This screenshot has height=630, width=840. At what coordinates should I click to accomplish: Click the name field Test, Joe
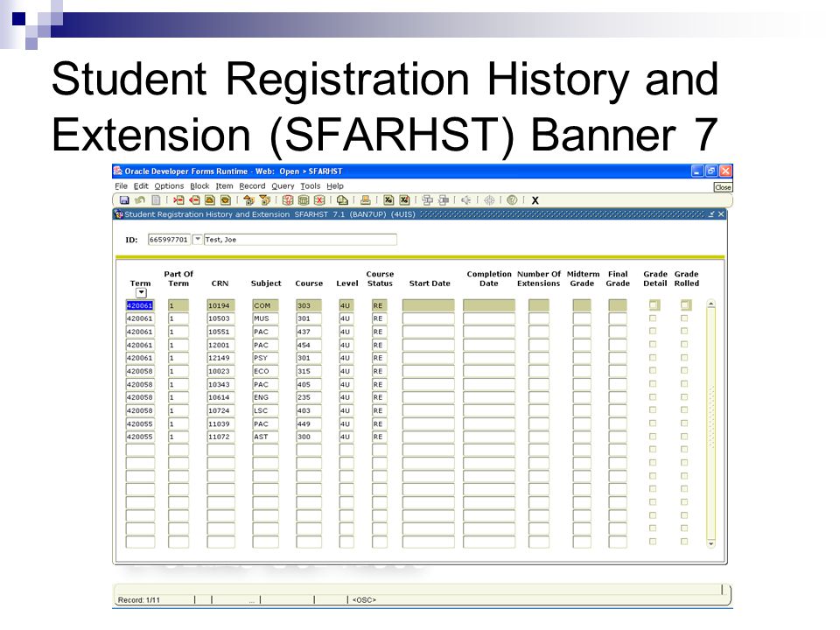[300, 240]
